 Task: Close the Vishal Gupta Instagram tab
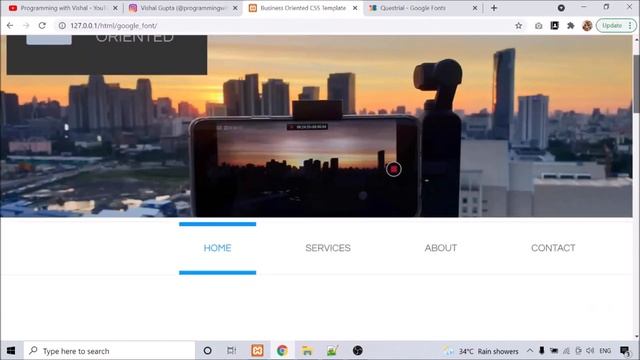click(235, 8)
